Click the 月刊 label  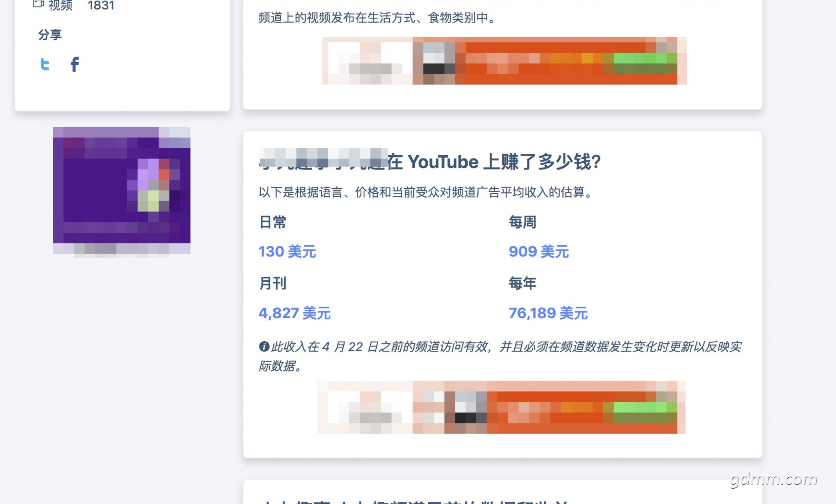(273, 283)
